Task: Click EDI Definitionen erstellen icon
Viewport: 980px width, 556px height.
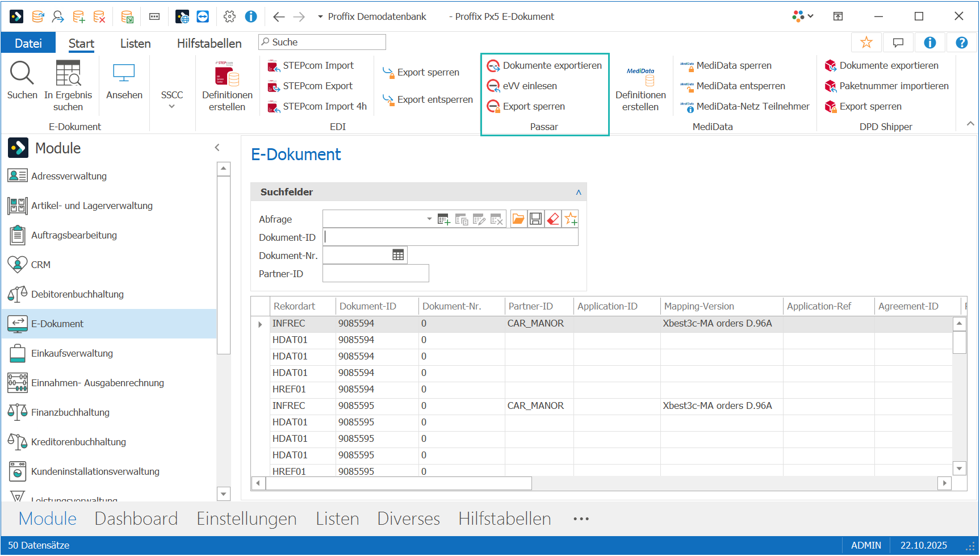Action: click(x=227, y=73)
